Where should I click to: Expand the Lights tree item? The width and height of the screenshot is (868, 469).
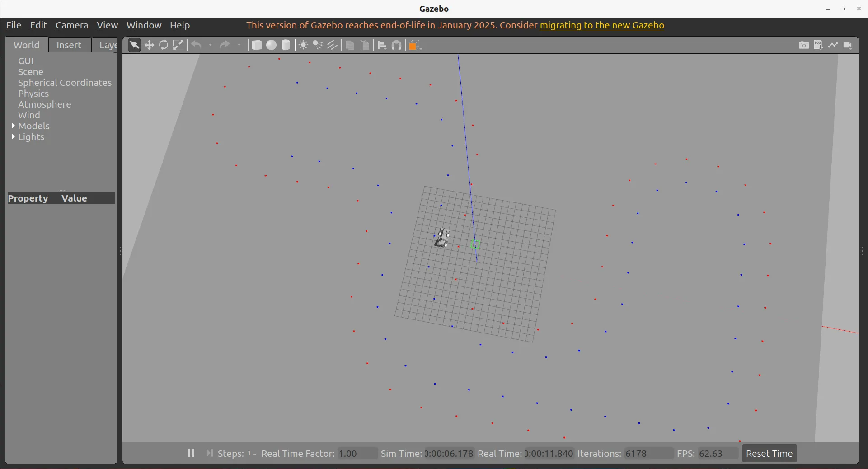tap(13, 137)
